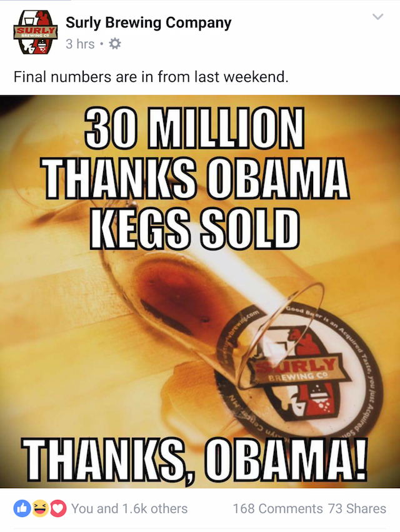The height and width of the screenshot is (532, 400).
Task: Open the Surly Brewing Company page name link
Action: click(148, 22)
